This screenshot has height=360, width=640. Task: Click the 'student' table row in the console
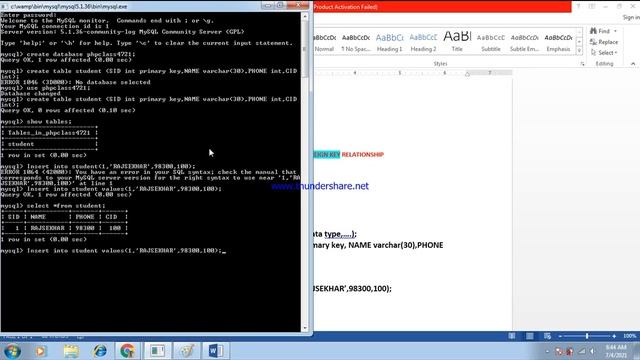click(21, 144)
